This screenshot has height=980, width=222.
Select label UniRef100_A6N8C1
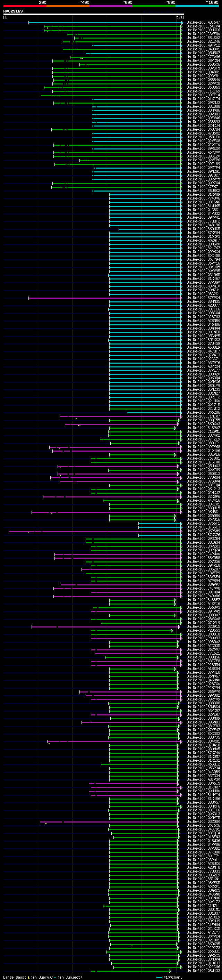203,512
